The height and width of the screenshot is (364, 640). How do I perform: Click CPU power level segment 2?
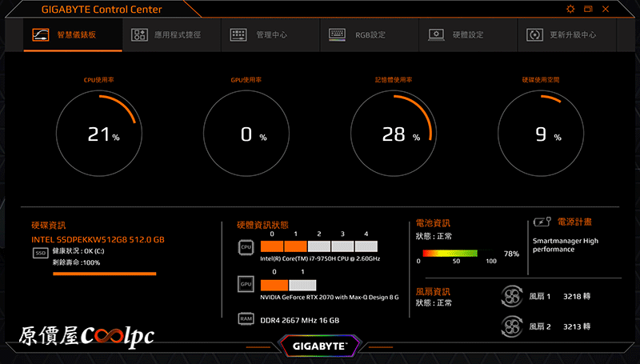(x=319, y=246)
